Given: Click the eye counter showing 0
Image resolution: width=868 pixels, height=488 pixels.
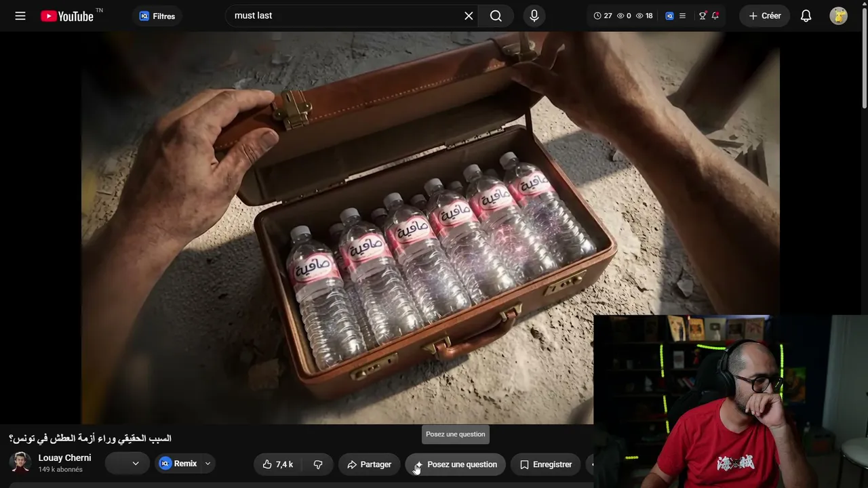Looking at the screenshot, I should [624, 16].
